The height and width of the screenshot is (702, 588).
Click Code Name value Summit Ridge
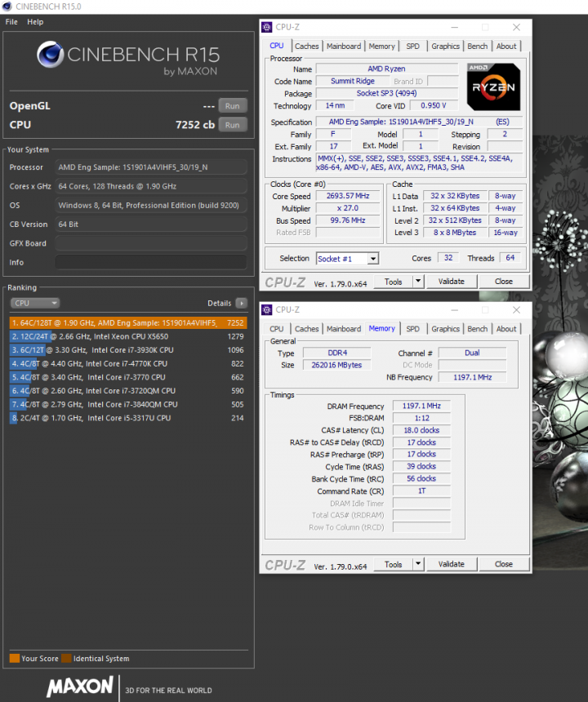tap(353, 81)
